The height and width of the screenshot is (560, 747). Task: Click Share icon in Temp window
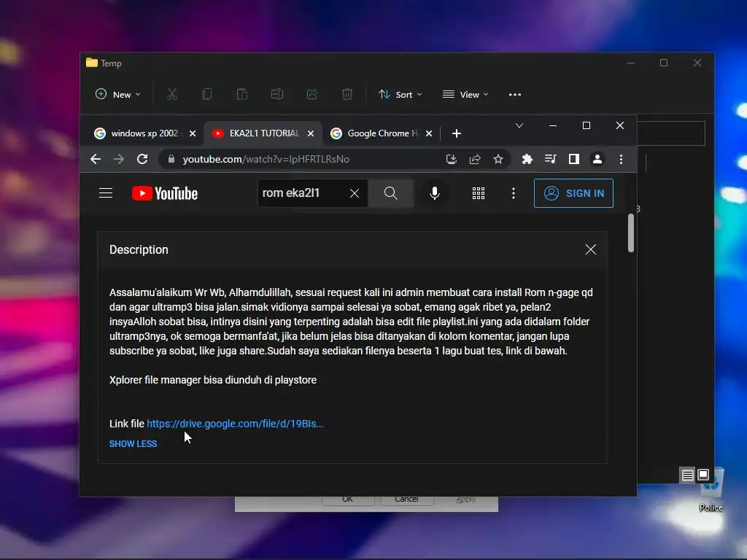(312, 94)
